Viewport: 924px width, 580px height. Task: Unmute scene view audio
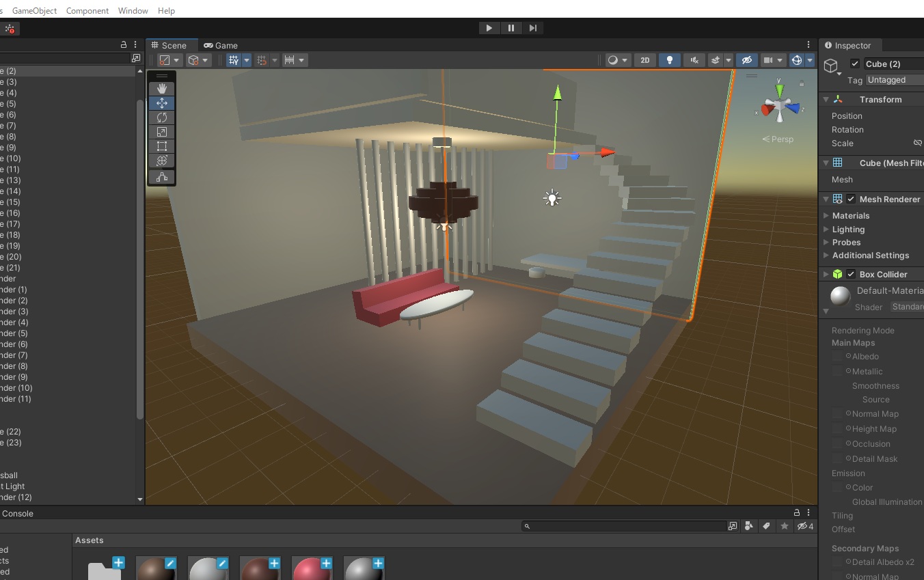point(694,60)
